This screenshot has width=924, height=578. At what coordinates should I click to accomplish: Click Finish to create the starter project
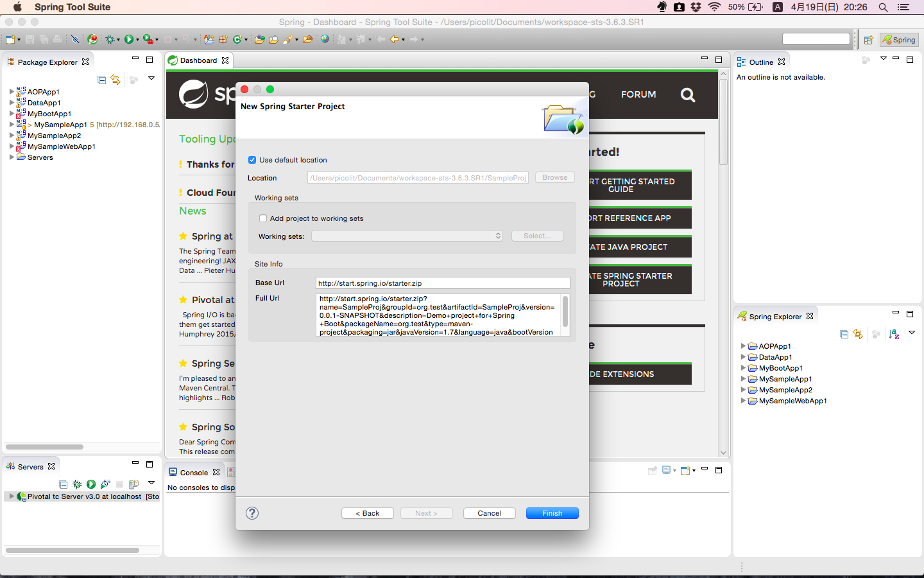coord(552,513)
